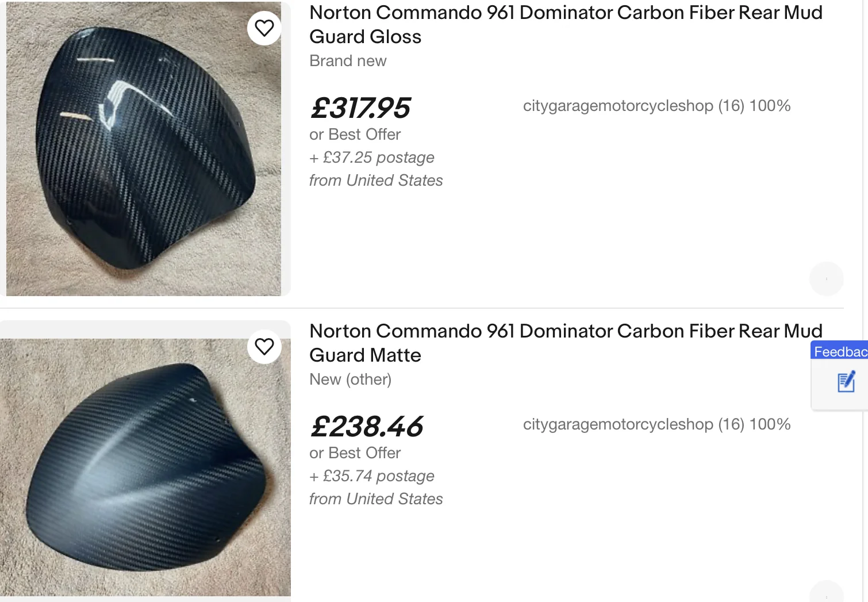Image resolution: width=868 pixels, height=602 pixels.
Task: Click the "Brand new" condition label
Action: [348, 61]
